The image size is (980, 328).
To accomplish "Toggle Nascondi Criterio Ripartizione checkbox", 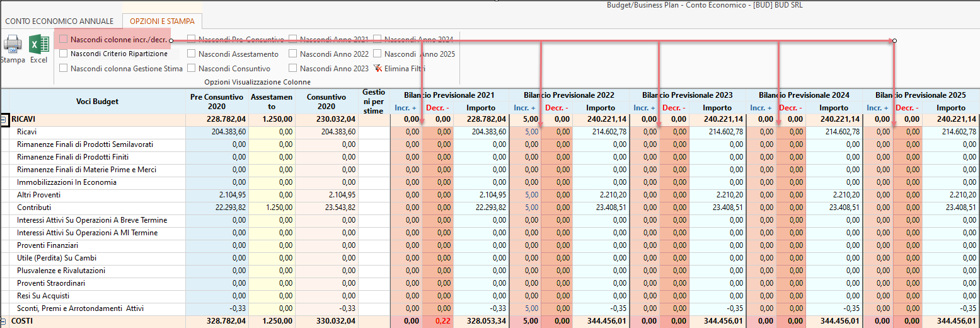I will (x=64, y=54).
